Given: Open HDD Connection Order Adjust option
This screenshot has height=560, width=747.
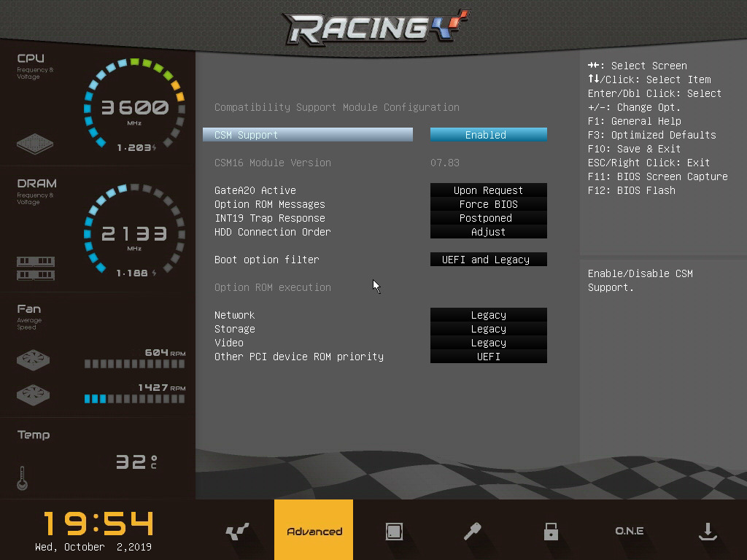Looking at the screenshot, I should point(488,231).
